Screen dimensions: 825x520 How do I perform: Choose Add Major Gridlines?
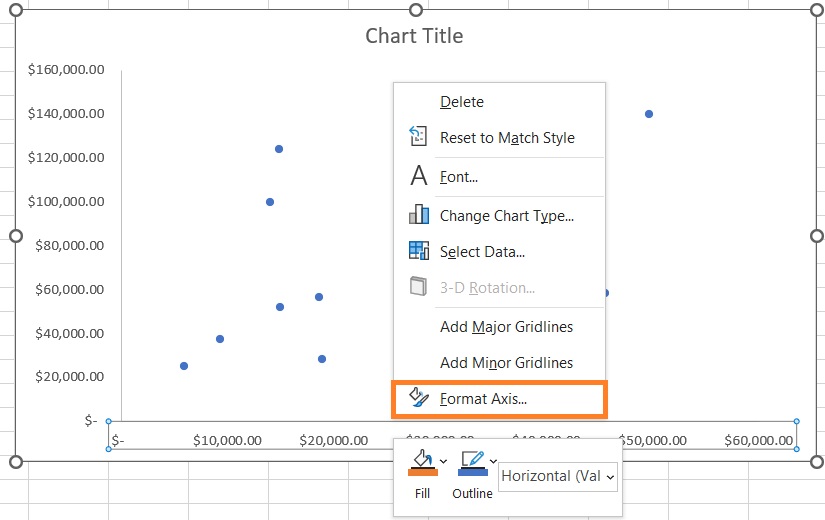tap(499, 327)
